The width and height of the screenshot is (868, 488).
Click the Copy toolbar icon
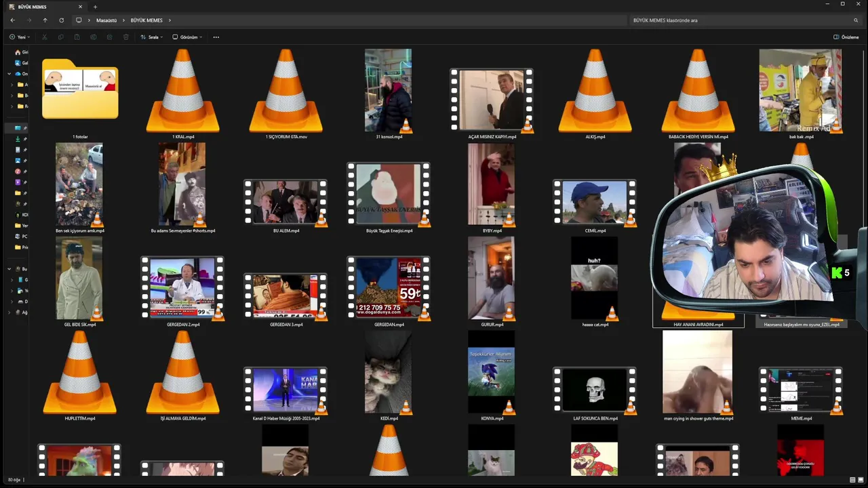pyautogui.click(x=61, y=37)
